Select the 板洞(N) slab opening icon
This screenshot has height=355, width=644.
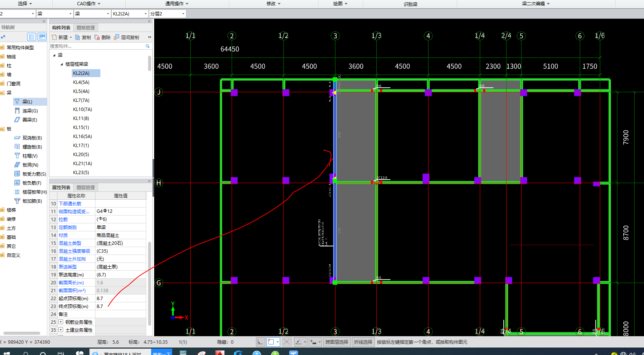pos(17,165)
